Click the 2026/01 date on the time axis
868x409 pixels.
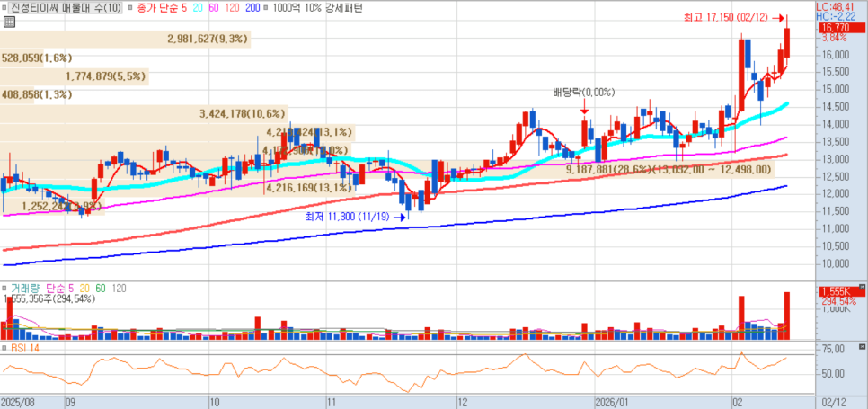pyautogui.click(x=612, y=401)
